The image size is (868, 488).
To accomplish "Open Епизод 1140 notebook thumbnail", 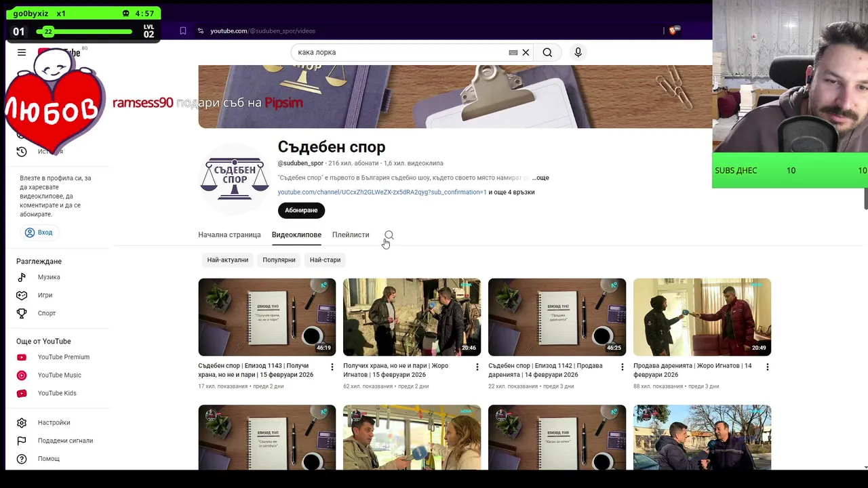I will click(x=557, y=437).
